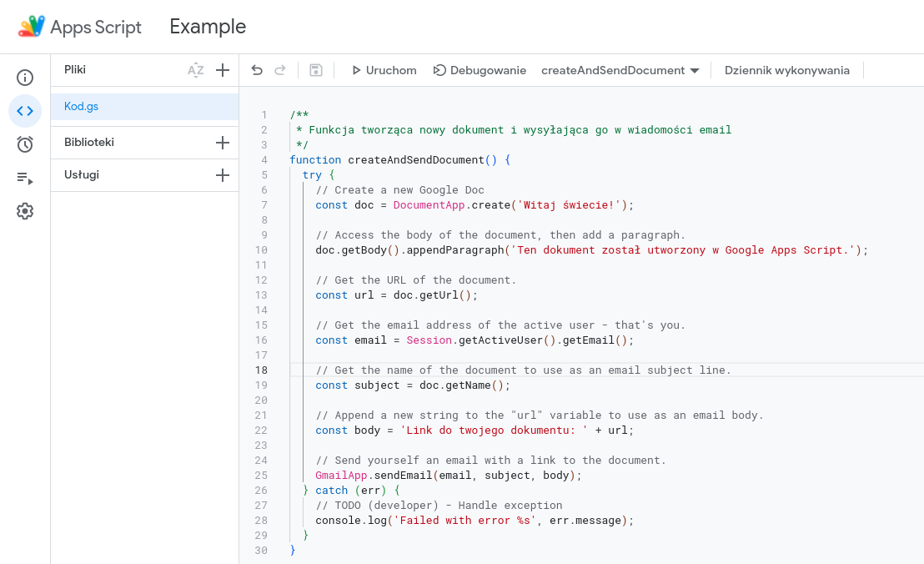
Task: Click line number 18 in the editor
Action: [261, 370]
